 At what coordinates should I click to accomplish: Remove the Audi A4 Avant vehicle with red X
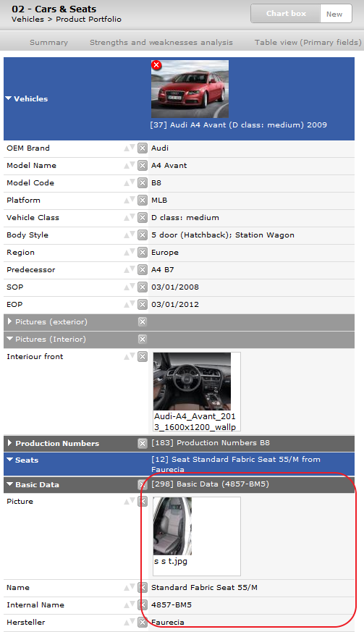pyautogui.click(x=156, y=65)
